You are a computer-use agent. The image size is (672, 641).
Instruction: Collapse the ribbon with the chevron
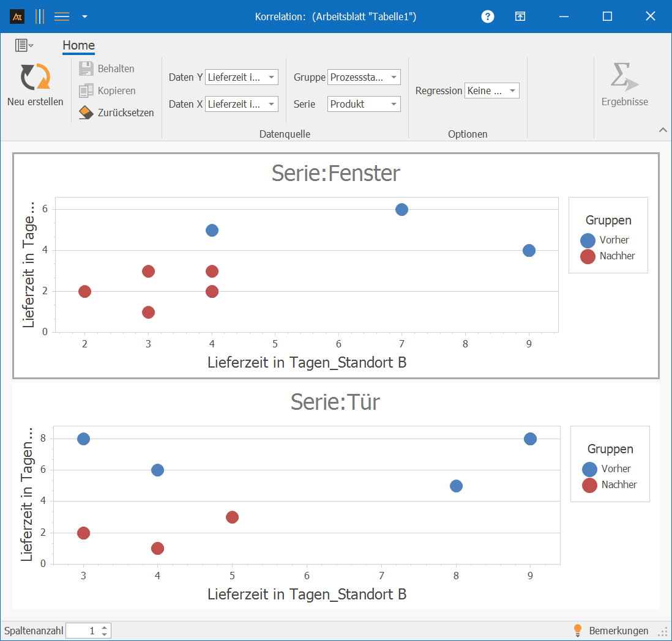pos(662,130)
